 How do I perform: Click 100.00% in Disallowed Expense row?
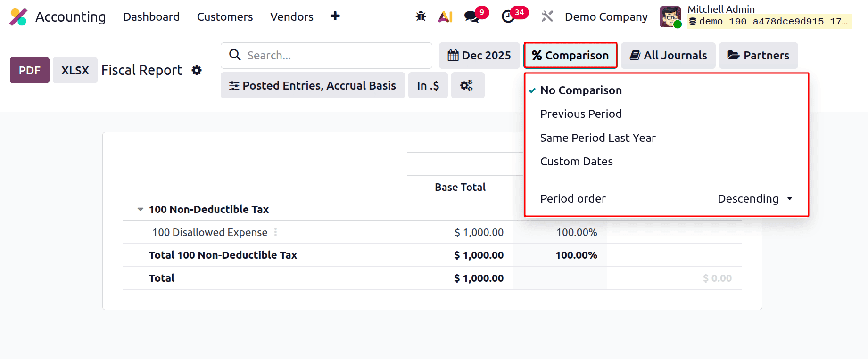click(x=577, y=232)
